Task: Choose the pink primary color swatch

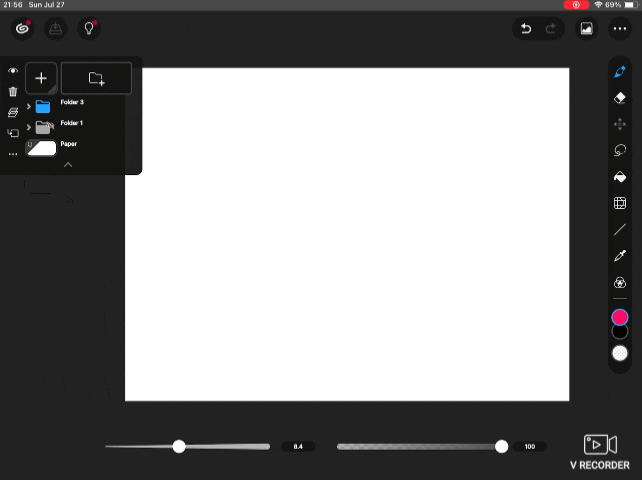Action: tap(620, 317)
